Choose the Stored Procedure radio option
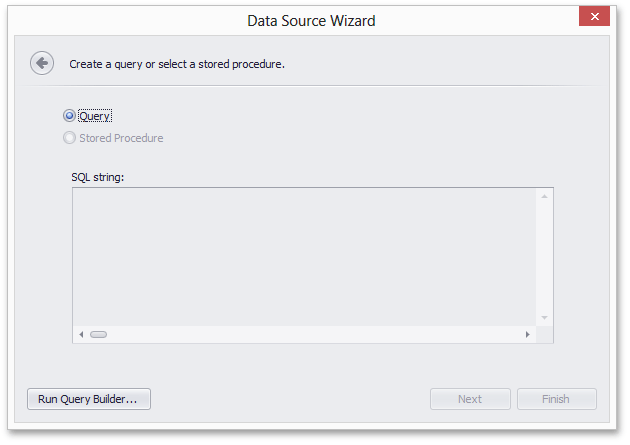The height and width of the screenshot is (445, 630). tap(69, 138)
